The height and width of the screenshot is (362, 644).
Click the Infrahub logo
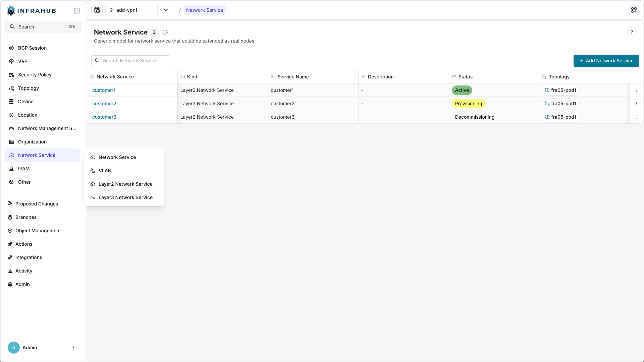tap(31, 11)
